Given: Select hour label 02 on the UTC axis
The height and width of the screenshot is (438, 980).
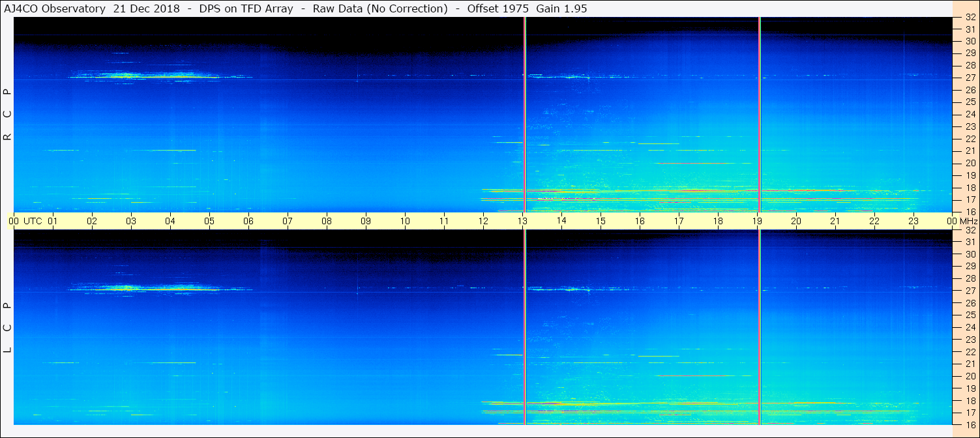Looking at the screenshot, I should [92, 221].
